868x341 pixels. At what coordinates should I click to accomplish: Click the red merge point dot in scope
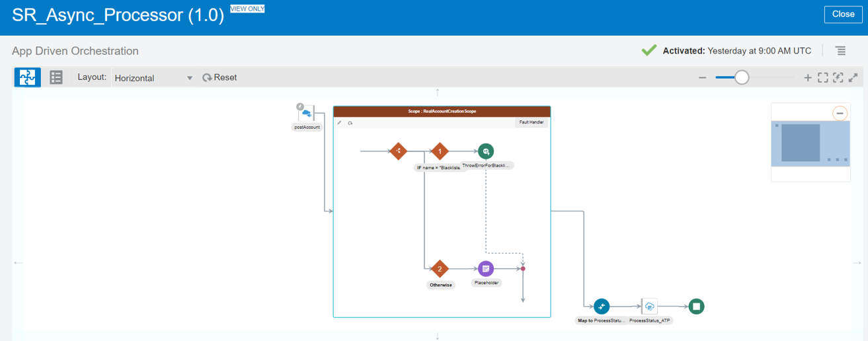pos(523,268)
